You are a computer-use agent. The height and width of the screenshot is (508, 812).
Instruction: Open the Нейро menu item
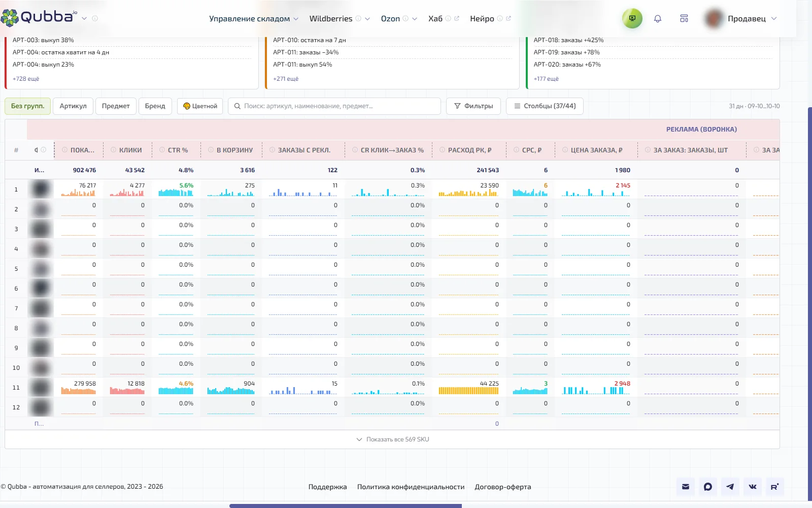coord(482,19)
